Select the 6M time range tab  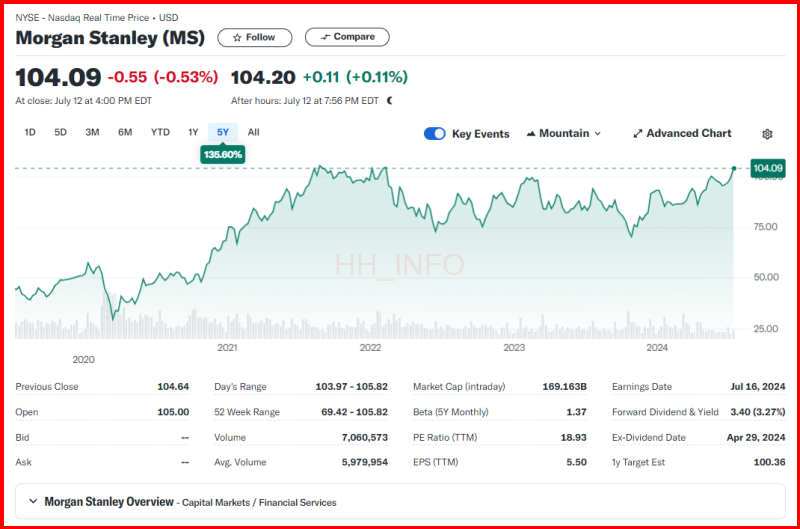click(x=125, y=133)
